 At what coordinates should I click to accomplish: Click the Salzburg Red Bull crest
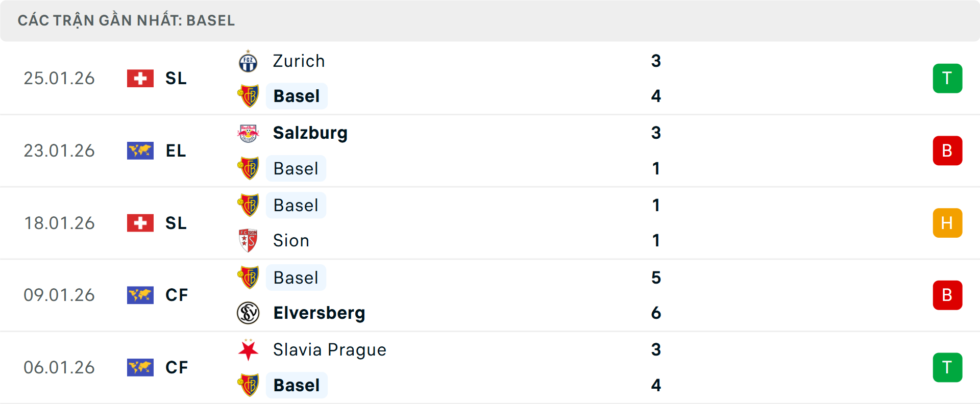click(x=248, y=133)
